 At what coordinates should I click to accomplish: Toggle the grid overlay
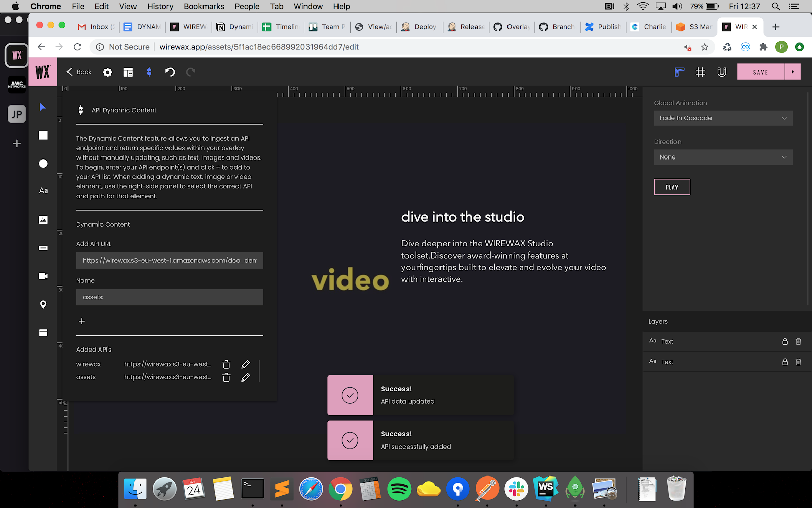pyautogui.click(x=700, y=72)
